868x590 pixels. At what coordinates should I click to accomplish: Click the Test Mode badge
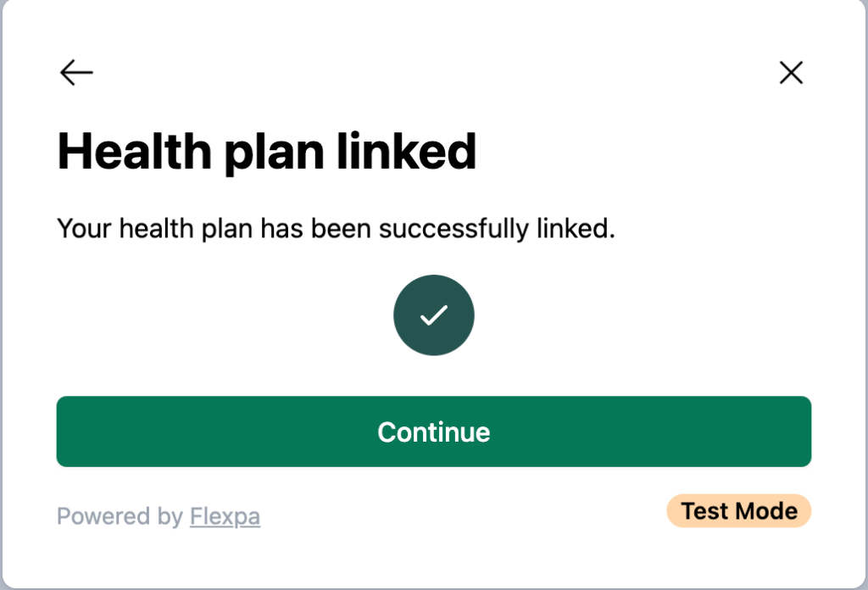pos(738,511)
